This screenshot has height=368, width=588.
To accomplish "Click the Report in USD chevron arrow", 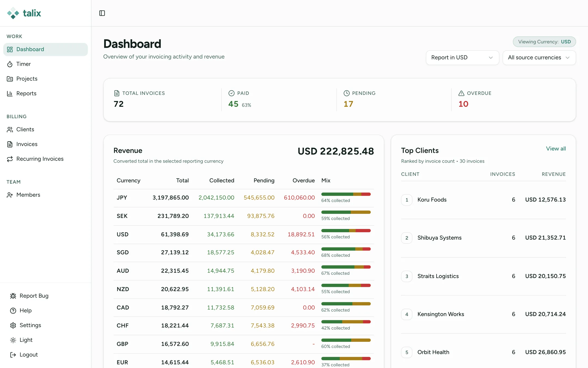I will tap(491, 58).
